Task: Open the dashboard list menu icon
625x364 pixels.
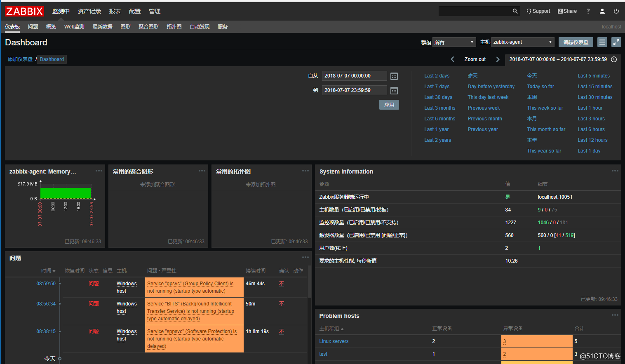Action: tap(602, 42)
